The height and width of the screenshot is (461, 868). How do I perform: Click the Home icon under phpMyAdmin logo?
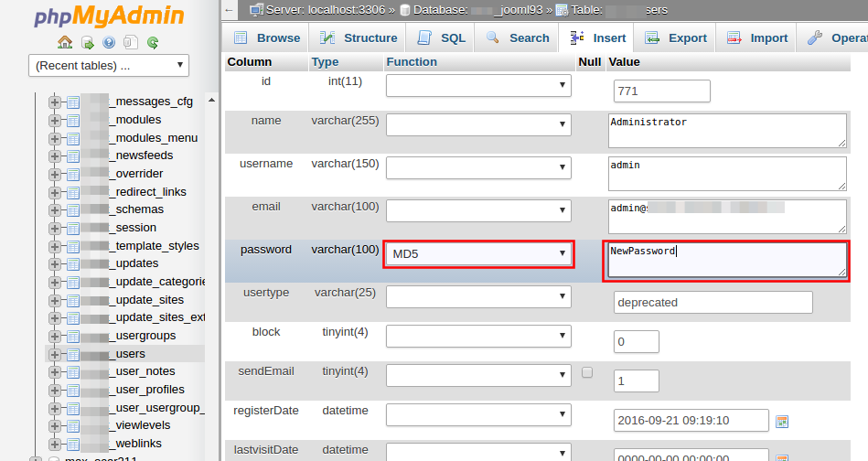pyautogui.click(x=64, y=42)
